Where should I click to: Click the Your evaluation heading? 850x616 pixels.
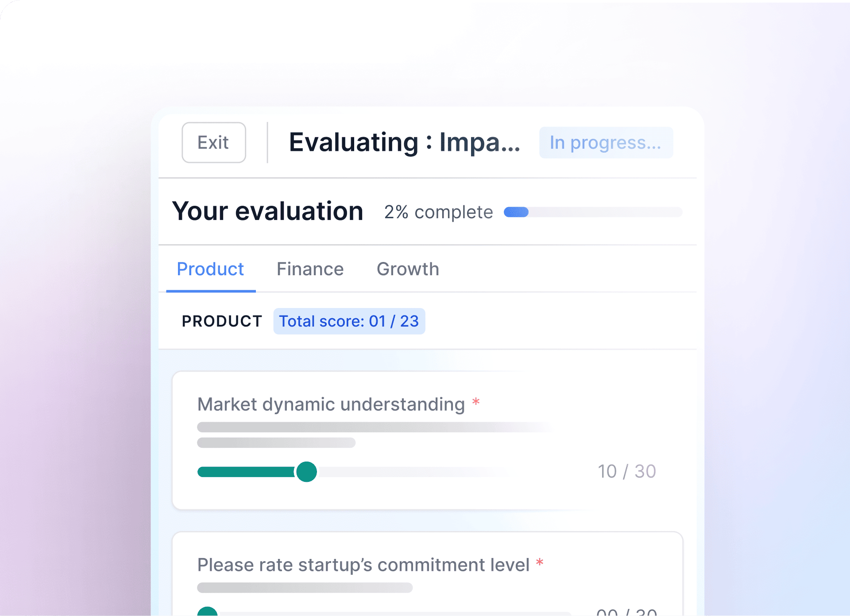click(x=268, y=212)
